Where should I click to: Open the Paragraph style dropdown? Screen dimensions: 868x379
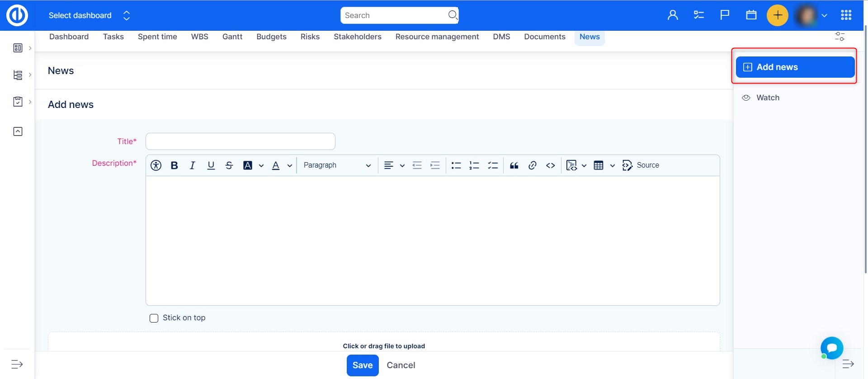point(337,165)
